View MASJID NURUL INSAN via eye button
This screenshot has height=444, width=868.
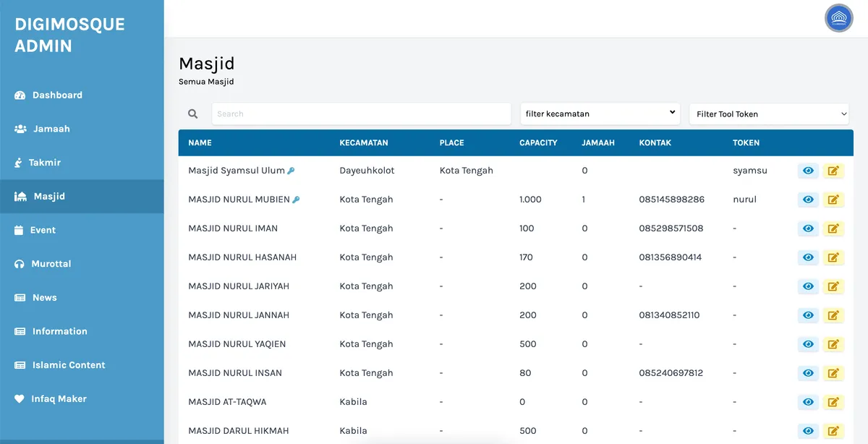click(x=808, y=373)
